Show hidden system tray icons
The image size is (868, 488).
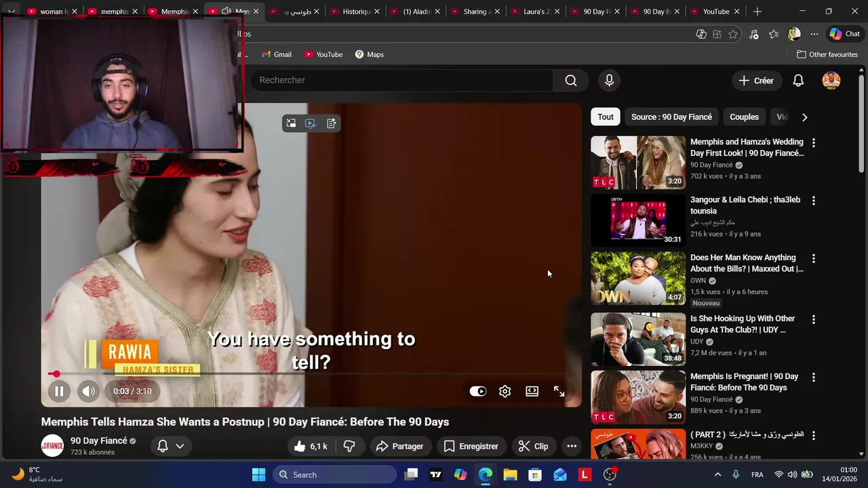tap(717, 474)
